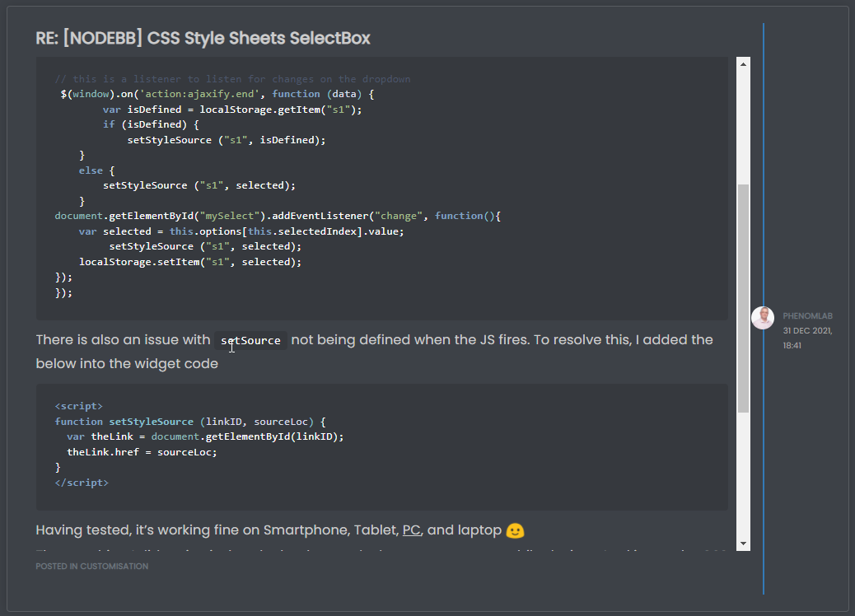Click the localStorage.setItem line in the code
This screenshot has height=616, width=855.
189,261
